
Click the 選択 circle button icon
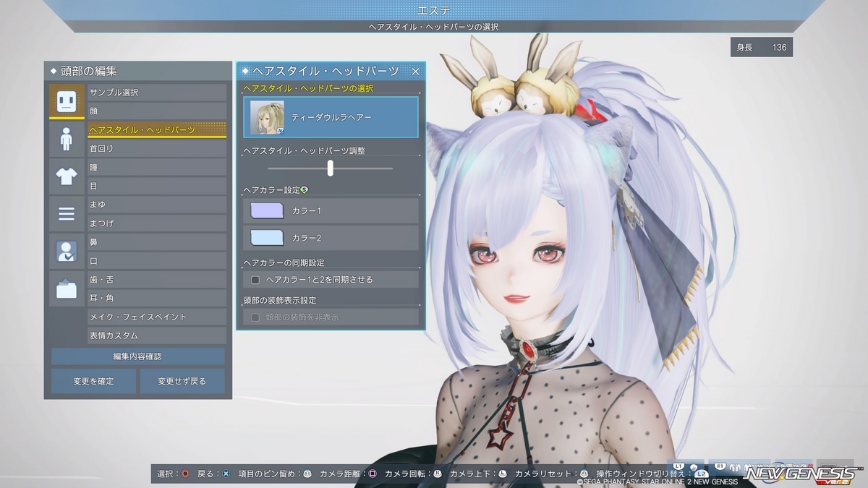tap(186, 474)
